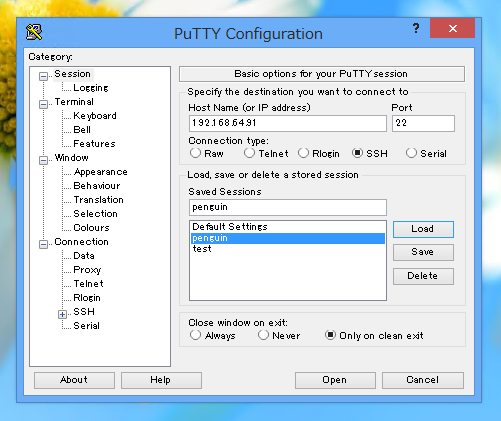
Task: Click the Saved Sessions name field
Action: point(288,207)
